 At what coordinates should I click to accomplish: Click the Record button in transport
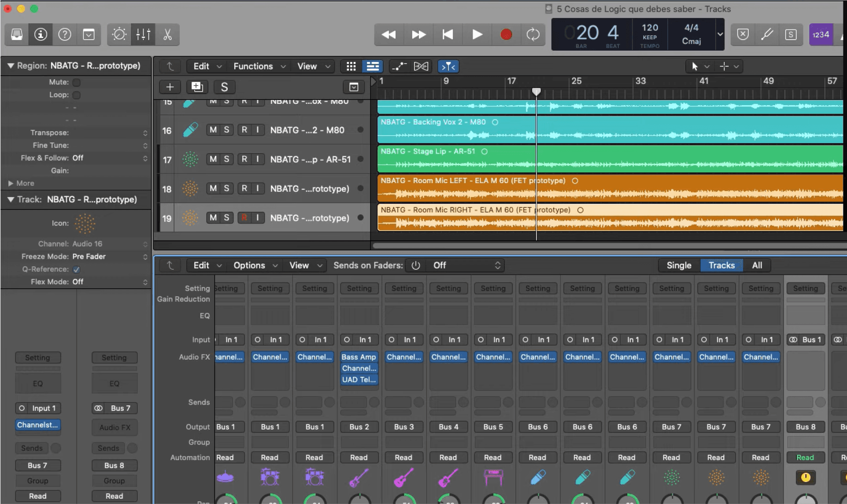tap(506, 34)
